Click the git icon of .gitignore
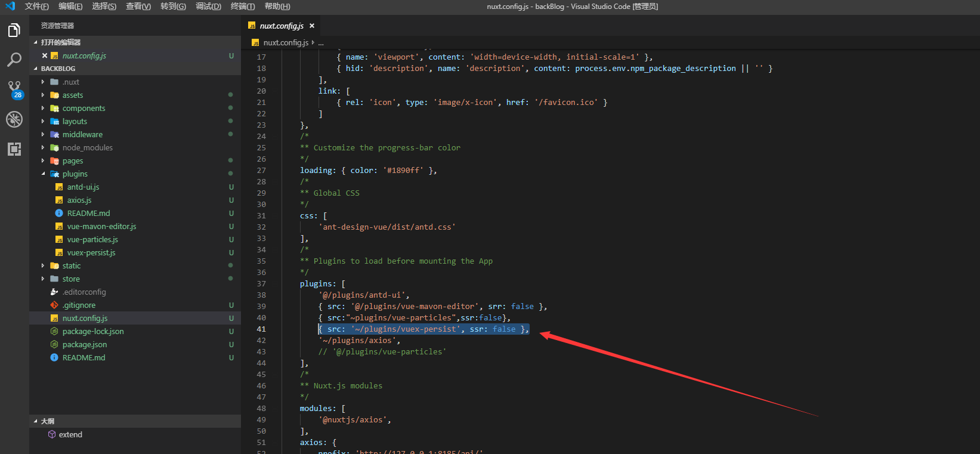 pos(54,305)
